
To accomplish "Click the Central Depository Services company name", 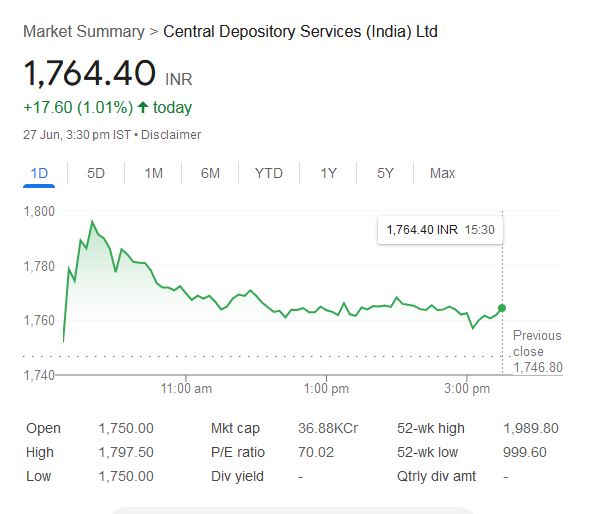I will coord(300,31).
